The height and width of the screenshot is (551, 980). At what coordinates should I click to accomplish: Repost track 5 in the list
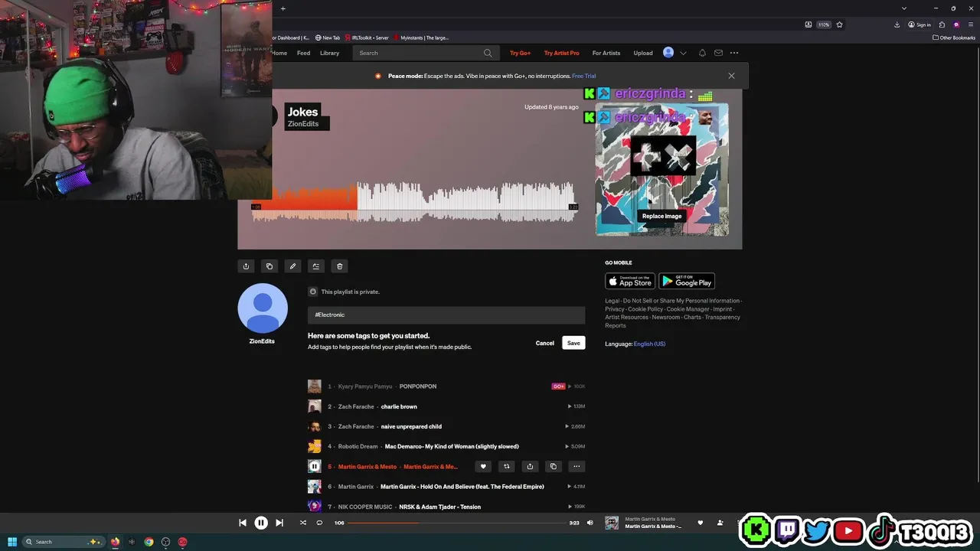click(506, 467)
